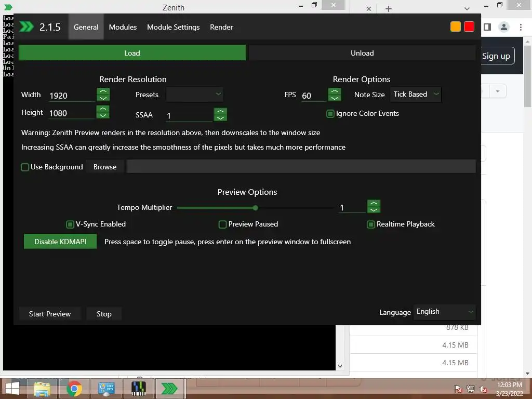Viewport: 532px width, 399px height.
Task: Click the Tempo Multiplier slider handle
Action: point(255,208)
